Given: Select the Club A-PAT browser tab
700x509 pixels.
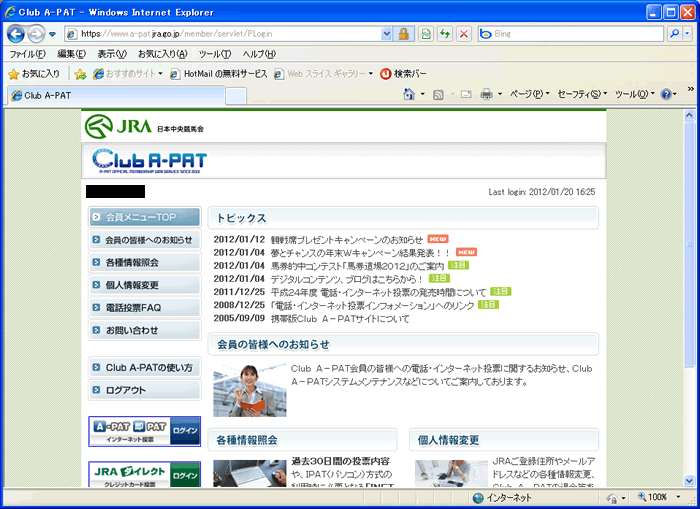Looking at the screenshot, I should point(116,96).
